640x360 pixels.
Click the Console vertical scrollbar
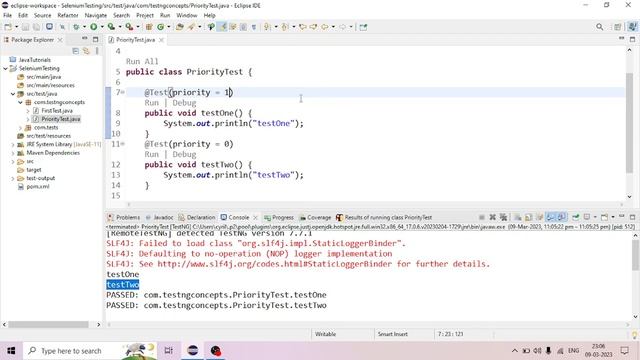click(636, 254)
